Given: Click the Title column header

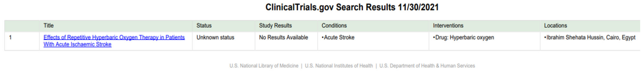Looking at the screenshot, I should [48, 25].
